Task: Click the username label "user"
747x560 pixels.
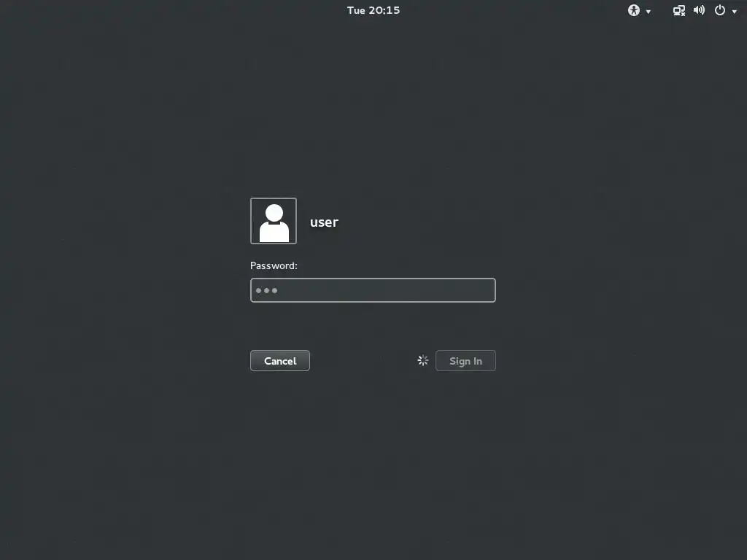Action: pos(324,222)
